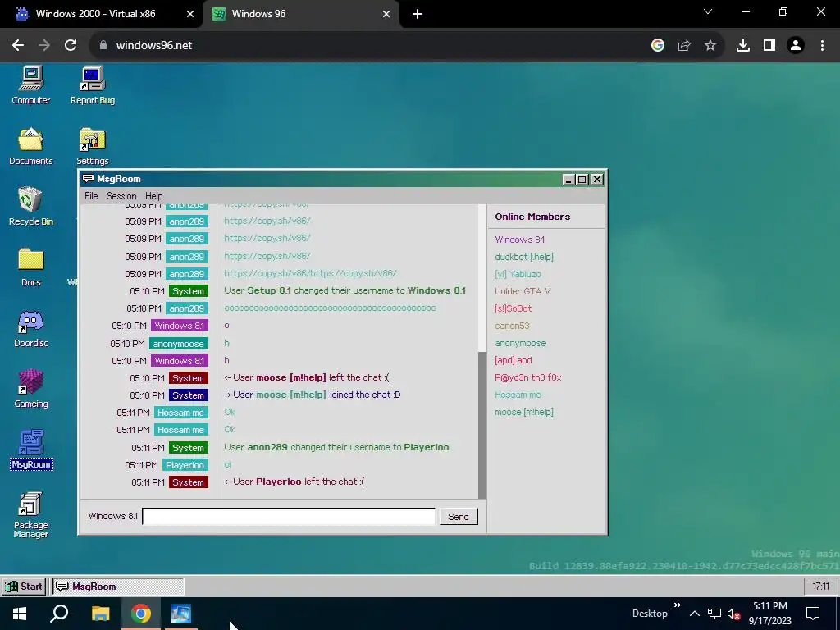Click MsgRoom in the Windows 96 taskbar
The width and height of the screenshot is (840, 630).
(118, 586)
